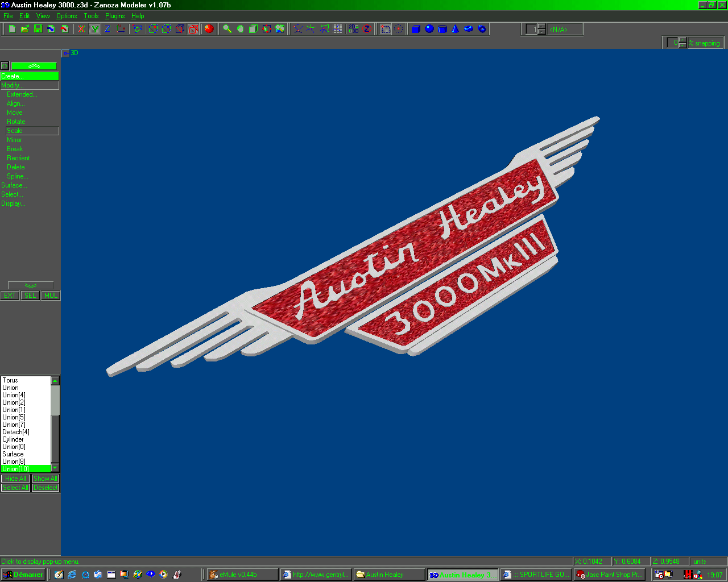
Task: Open the Tools menu
Action: click(91, 16)
